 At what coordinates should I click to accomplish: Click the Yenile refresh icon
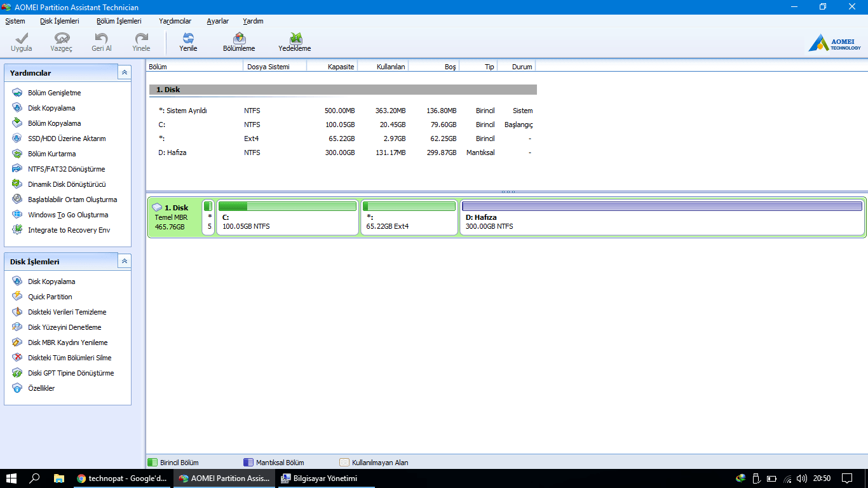point(188,38)
